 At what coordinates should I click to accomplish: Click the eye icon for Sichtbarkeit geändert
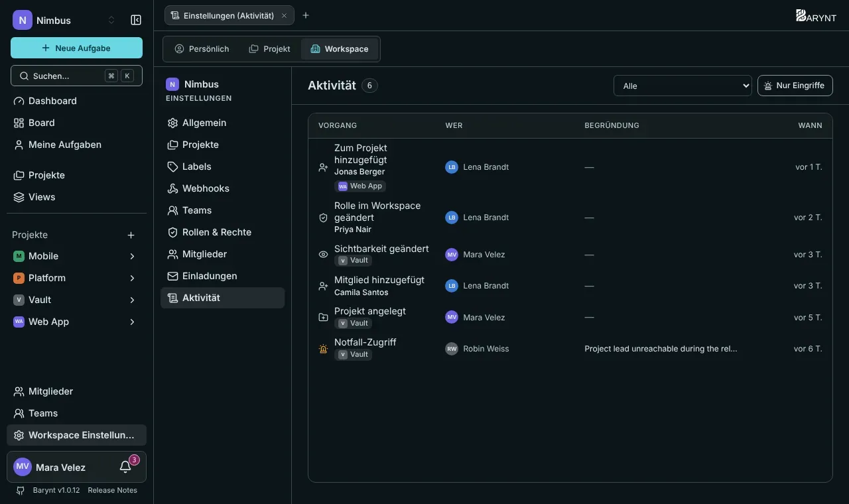pyautogui.click(x=324, y=255)
